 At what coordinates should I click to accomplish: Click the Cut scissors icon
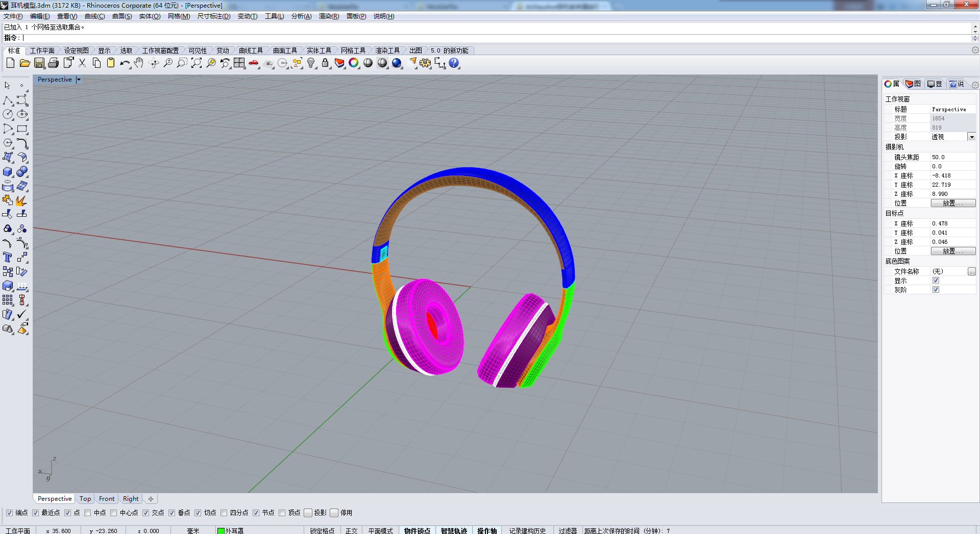82,63
